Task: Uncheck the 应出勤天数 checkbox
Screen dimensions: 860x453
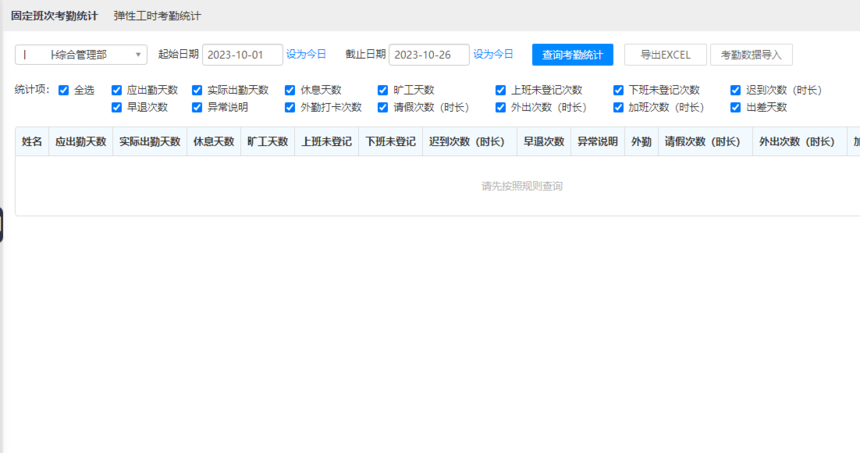Action: [x=117, y=90]
